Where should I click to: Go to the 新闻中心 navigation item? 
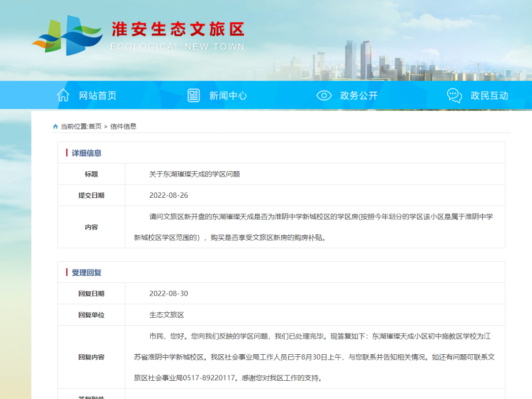pos(228,95)
